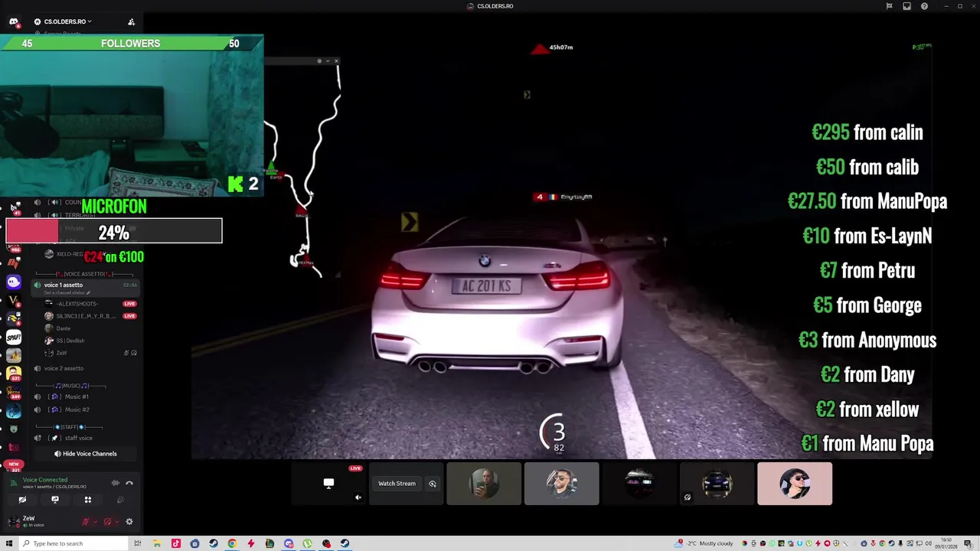Viewport: 980px width, 551px height.
Task: Close the stream popout with the X
Action: point(337,61)
